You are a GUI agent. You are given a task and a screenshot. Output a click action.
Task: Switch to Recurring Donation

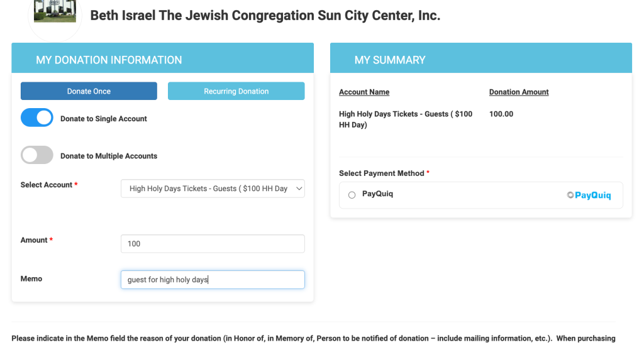click(236, 91)
